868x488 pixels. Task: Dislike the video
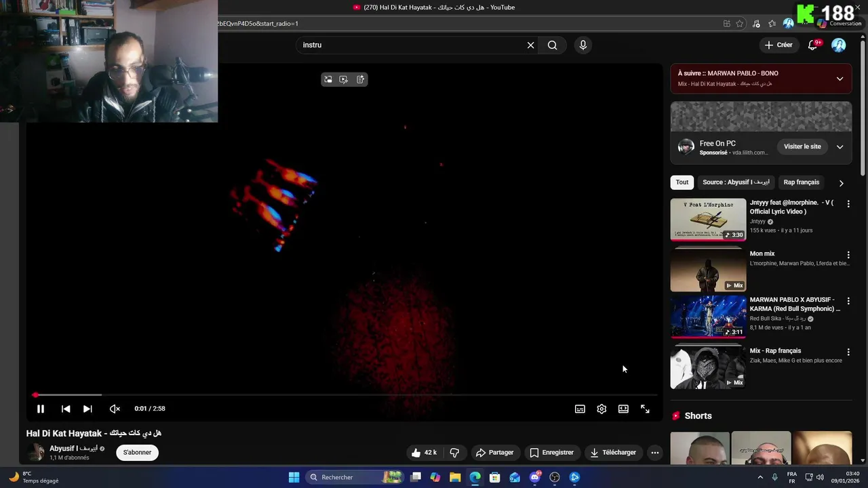click(454, 452)
